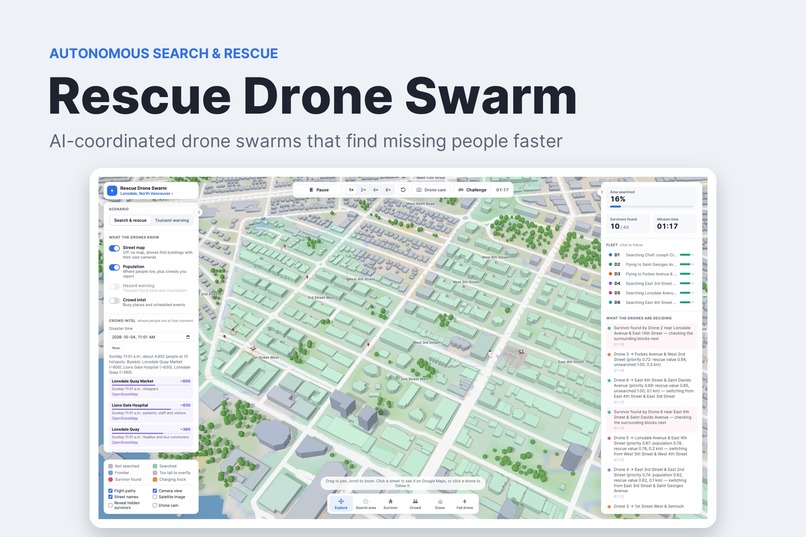
Task: Click the log entry Drone 3 → Forbes Avenue
Action: click(x=651, y=362)
